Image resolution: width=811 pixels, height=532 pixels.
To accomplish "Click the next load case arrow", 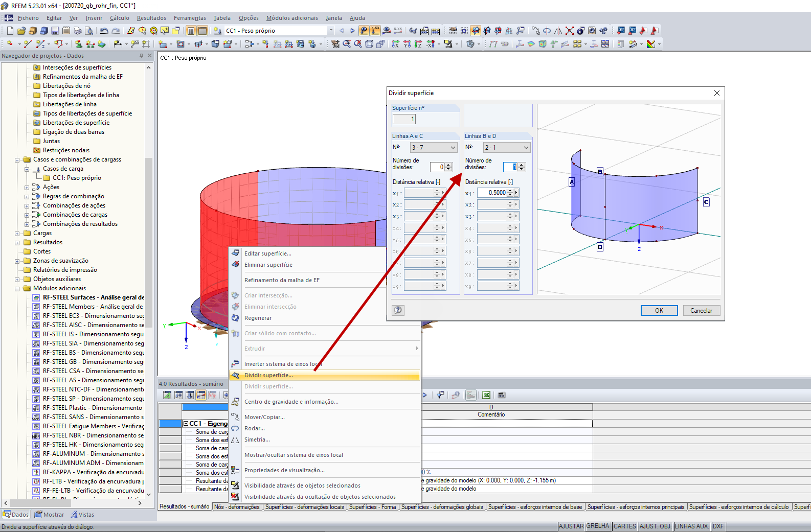I will (352, 31).
